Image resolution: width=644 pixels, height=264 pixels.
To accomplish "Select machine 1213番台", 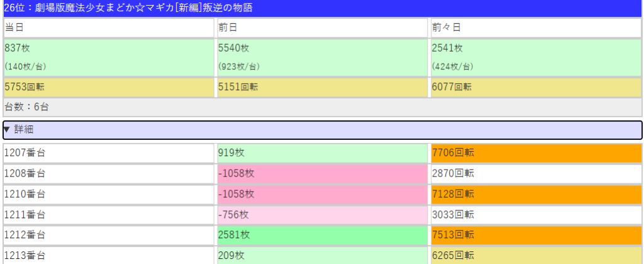I will [109, 255].
